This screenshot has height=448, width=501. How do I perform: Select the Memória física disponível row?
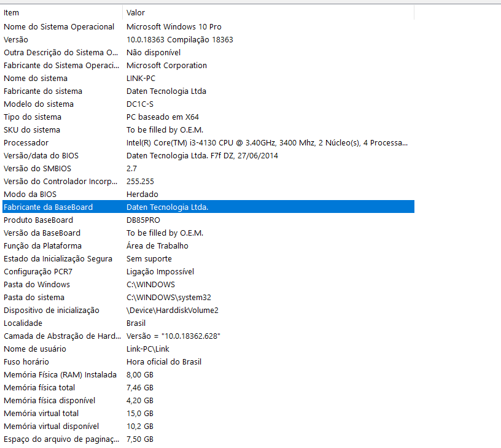click(x=208, y=400)
